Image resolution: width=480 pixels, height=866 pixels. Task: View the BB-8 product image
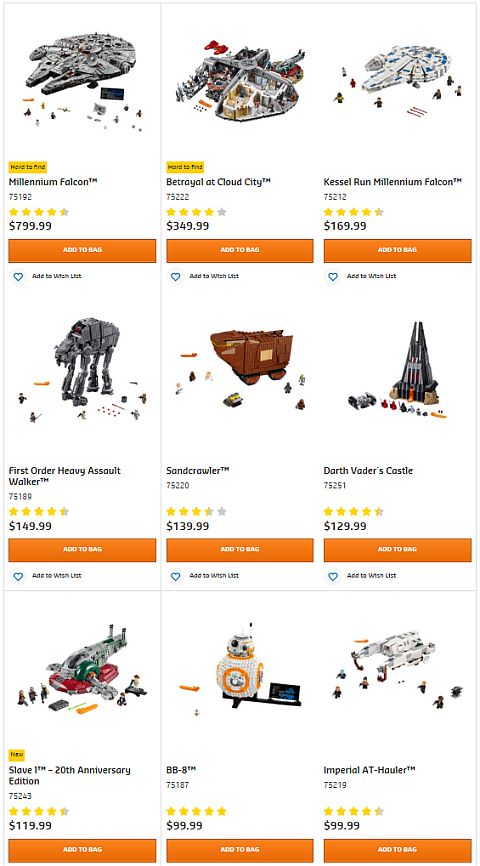[240, 666]
